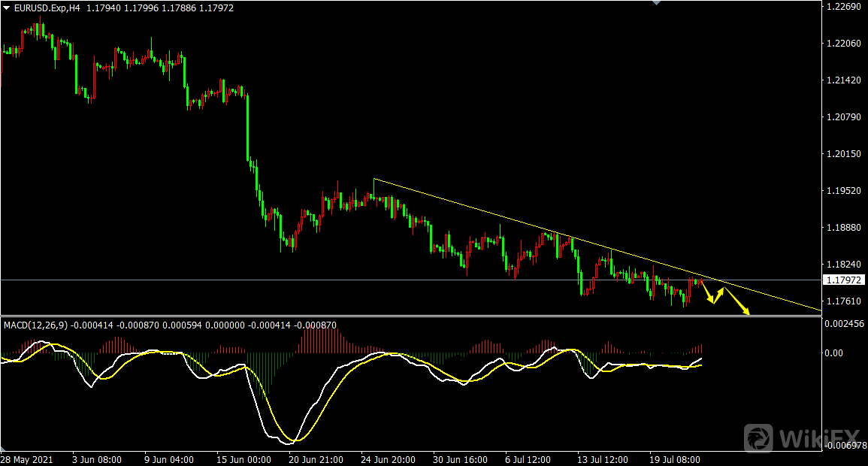Click the tall green candle at mid-June drop
Viewport: 868px width, 466px height.
(247, 128)
